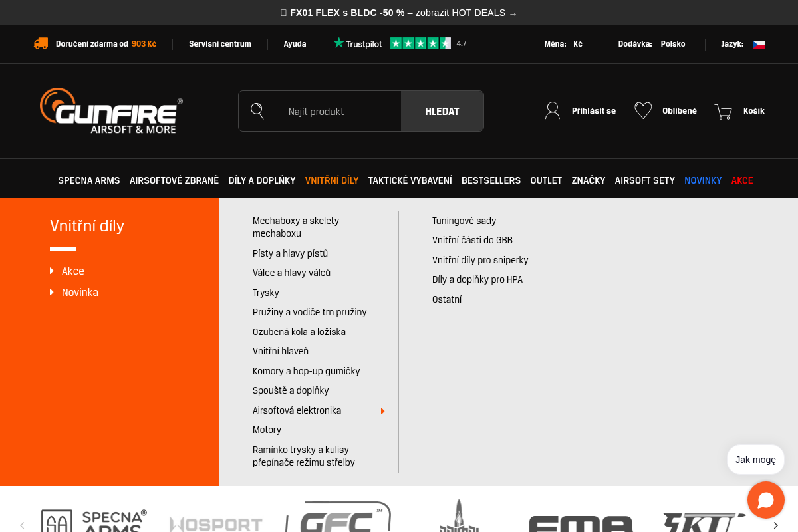Open Vnitřní díly pro sniperky category
798x532 pixels.
[x=480, y=260]
